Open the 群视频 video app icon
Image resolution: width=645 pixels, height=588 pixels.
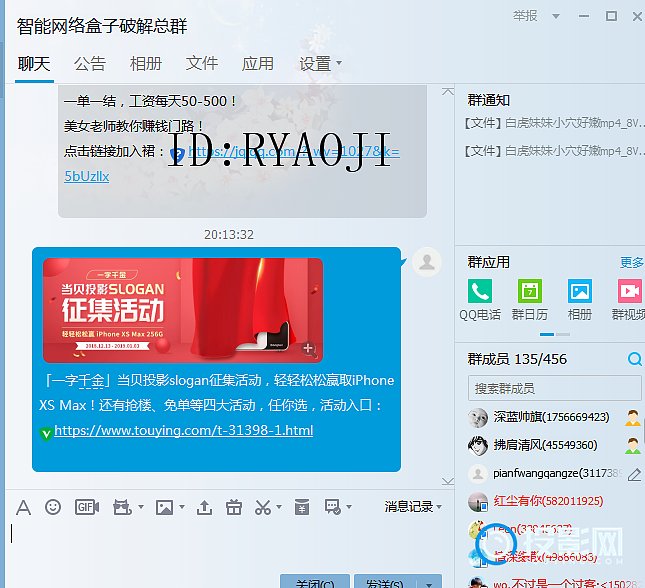click(x=629, y=291)
